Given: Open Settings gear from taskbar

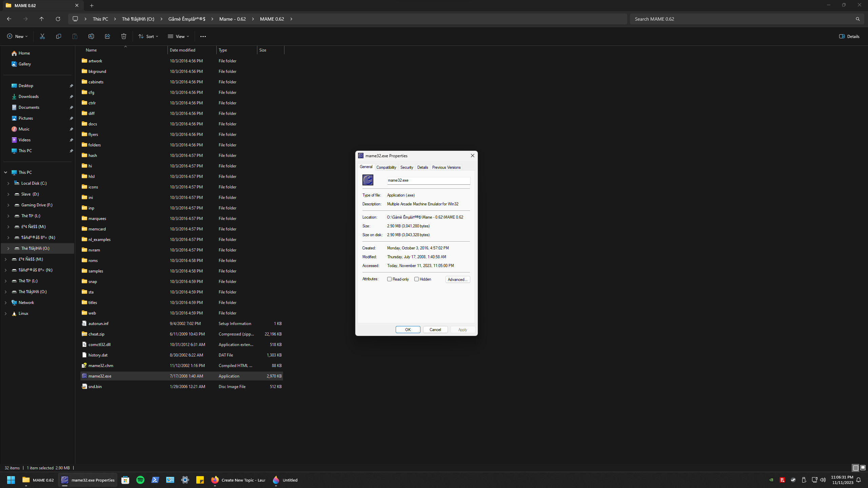Looking at the screenshot, I should point(185,480).
